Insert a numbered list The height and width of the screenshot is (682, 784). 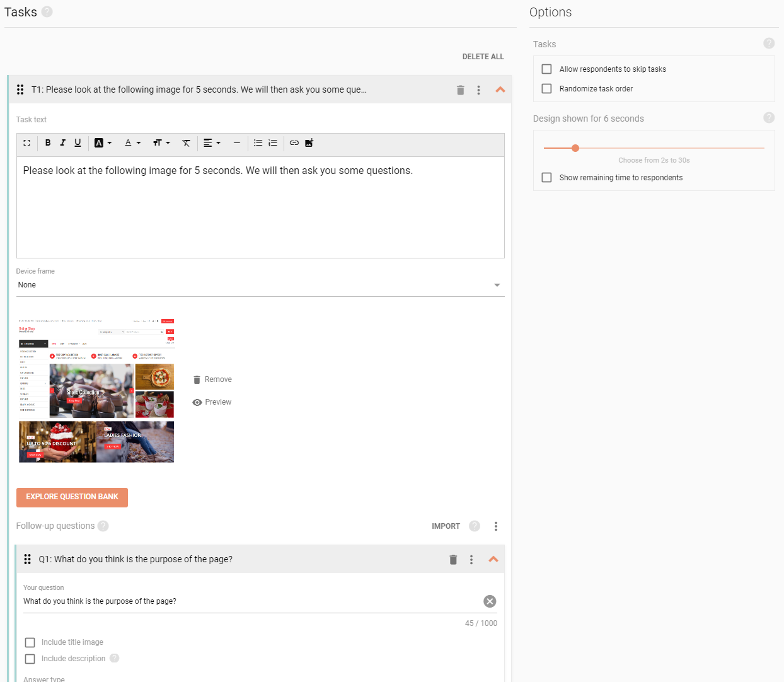273,143
